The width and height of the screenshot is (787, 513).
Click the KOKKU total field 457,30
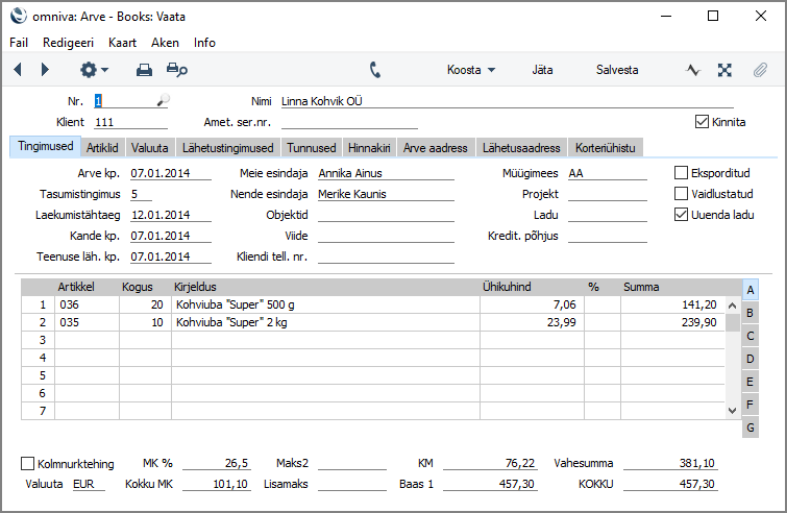point(670,484)
